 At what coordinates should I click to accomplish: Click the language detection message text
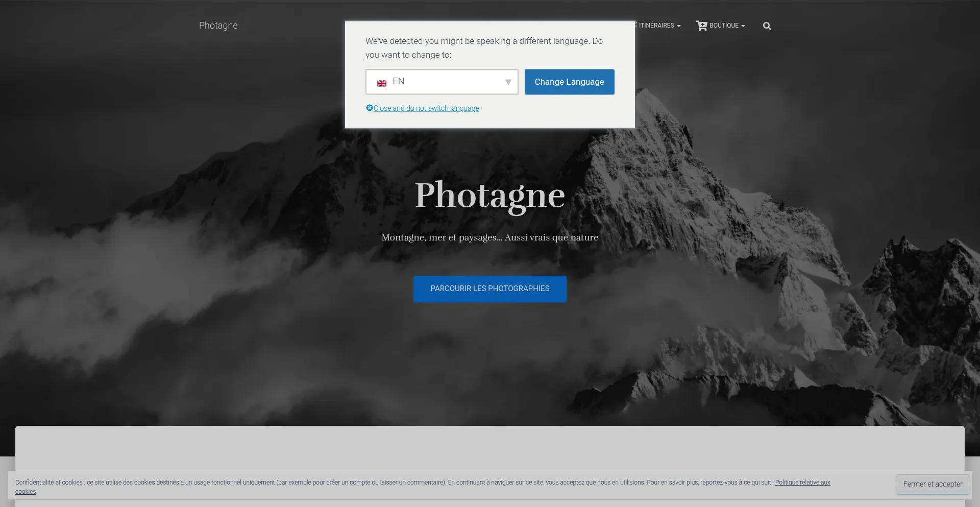[484, 48]
